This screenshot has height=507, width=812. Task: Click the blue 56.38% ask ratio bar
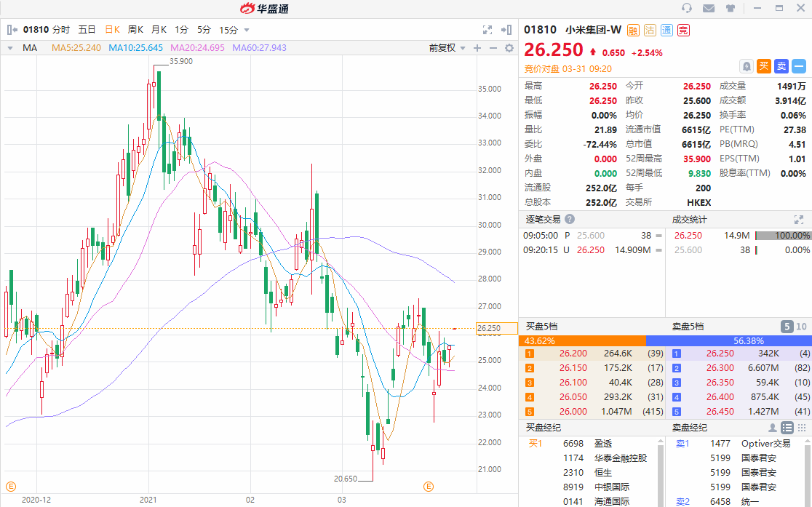(x=729, y=340)
